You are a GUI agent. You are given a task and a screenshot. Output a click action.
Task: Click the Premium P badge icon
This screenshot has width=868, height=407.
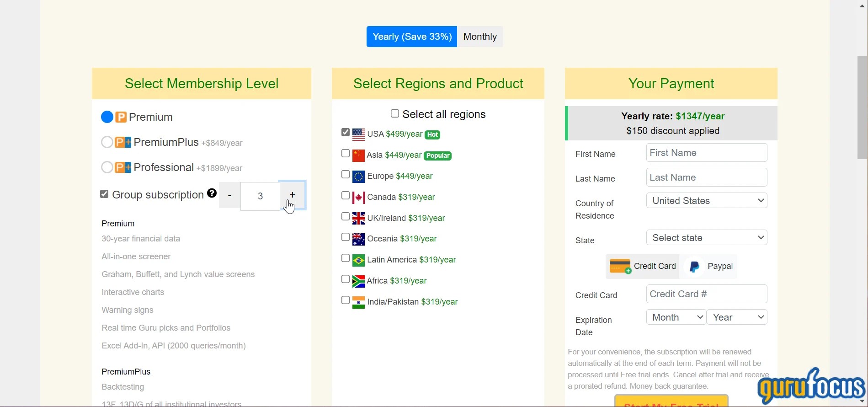point(121,117)
